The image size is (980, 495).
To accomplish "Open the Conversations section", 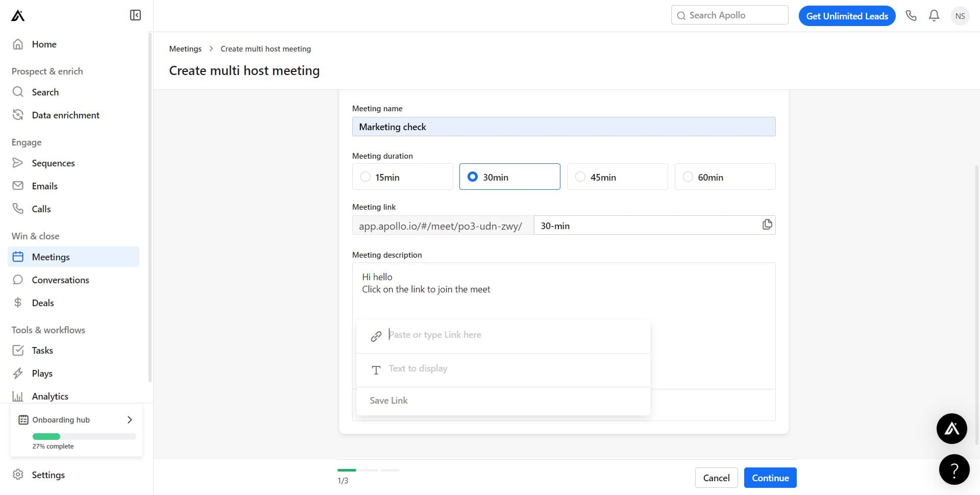I will pyautogui.click(x=60, y=280).
